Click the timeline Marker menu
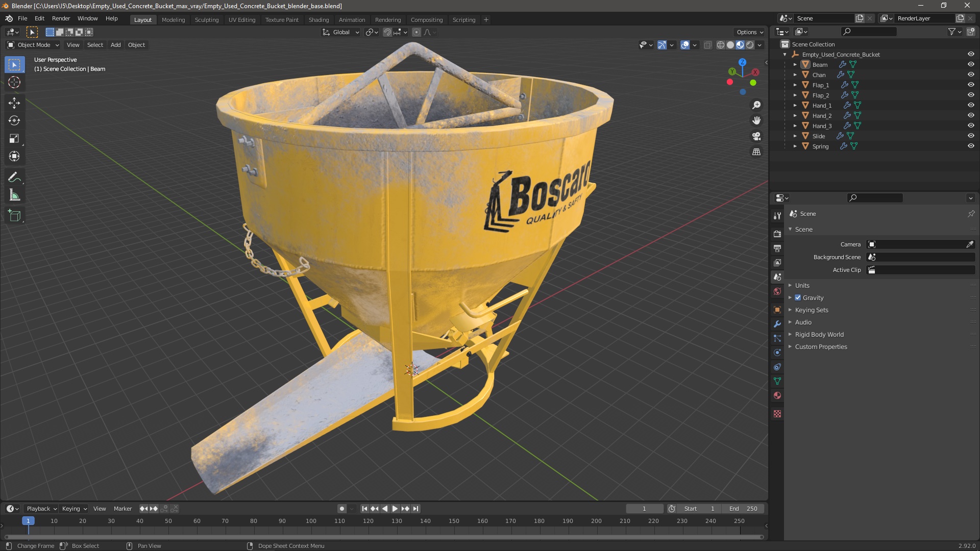The width and height of the screenshot is (980, 551). point(122,509)
